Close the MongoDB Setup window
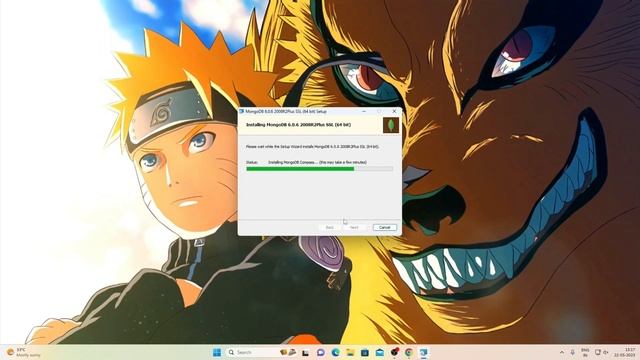Screen dimensions: 640x360 (x=394, y=111)
